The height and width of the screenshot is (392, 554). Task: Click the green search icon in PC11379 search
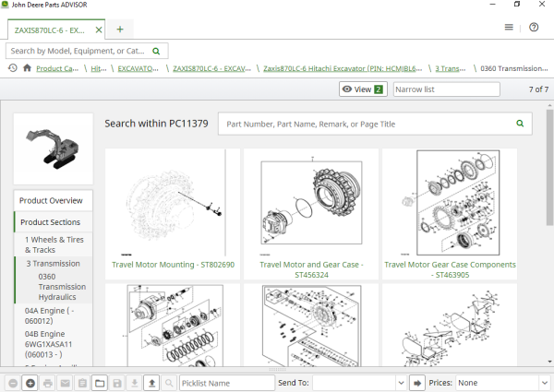520,124
